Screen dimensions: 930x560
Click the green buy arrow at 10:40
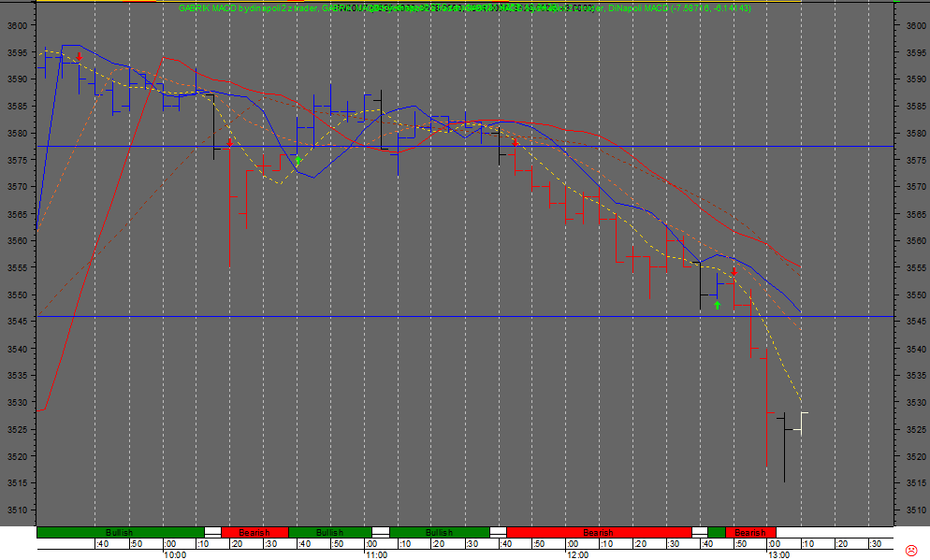[298, 161]
